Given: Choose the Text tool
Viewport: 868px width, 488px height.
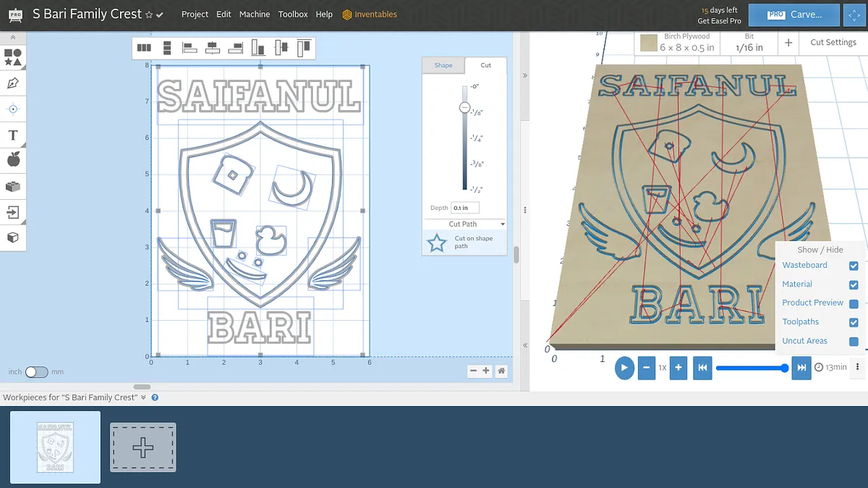Looking at the screenshot, I should [13, 135].
